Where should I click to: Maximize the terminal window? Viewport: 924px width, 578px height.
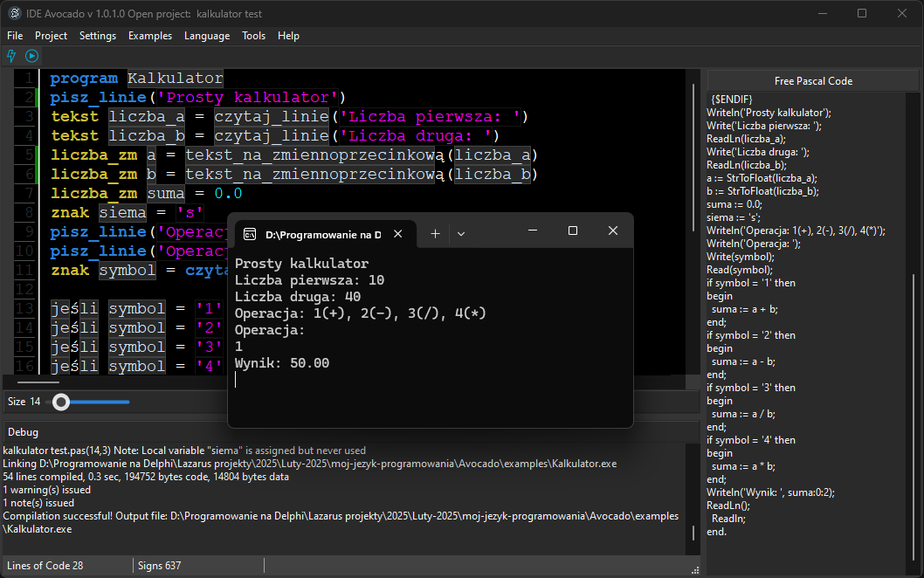[x=573, y=231]
